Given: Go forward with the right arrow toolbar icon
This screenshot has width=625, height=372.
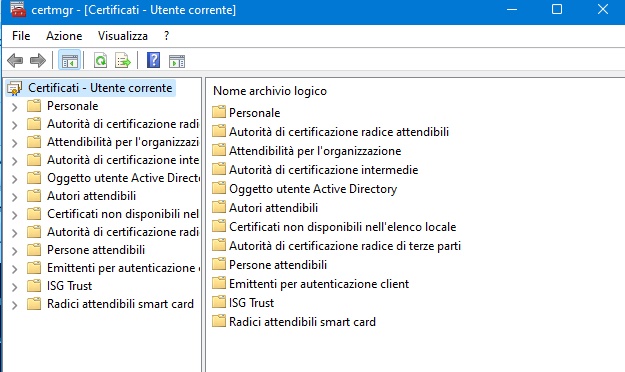Looking at the screenshot, I should (x=38, y=61).
